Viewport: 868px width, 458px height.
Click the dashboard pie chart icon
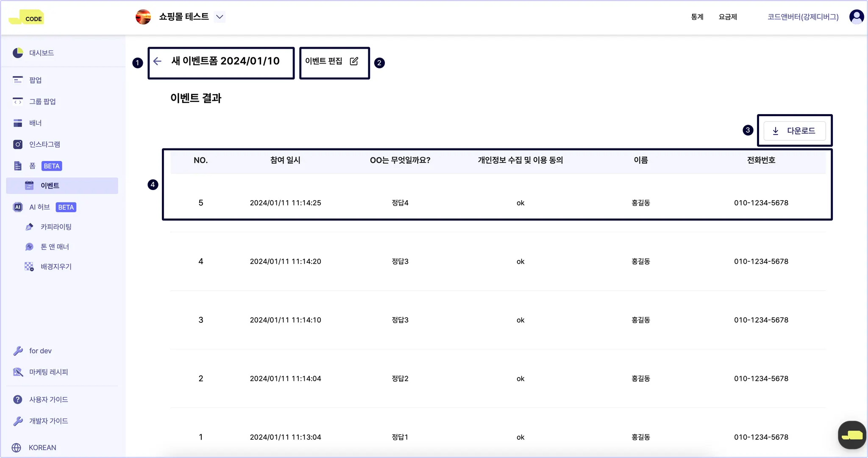[x=18, y=53]
